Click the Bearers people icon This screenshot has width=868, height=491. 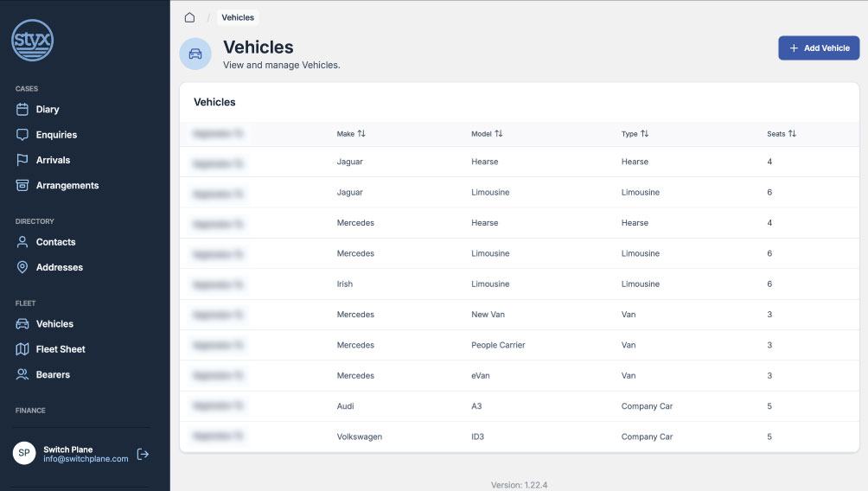click(x=22, y=375)
